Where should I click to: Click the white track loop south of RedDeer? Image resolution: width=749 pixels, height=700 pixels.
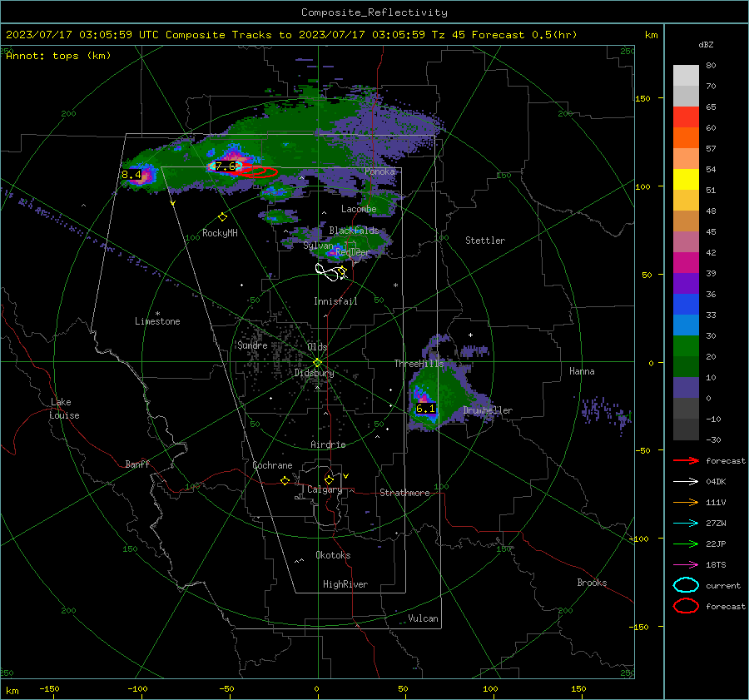[331, 272]
